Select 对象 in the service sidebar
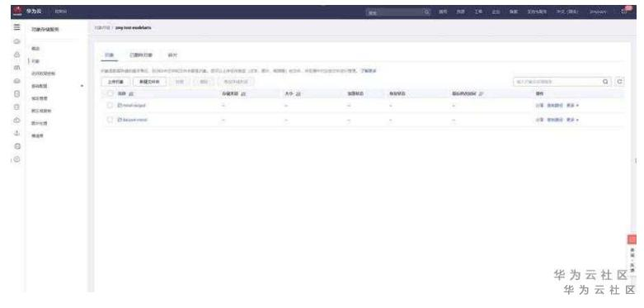The image size is (644, 308). (x=35, y=61)
